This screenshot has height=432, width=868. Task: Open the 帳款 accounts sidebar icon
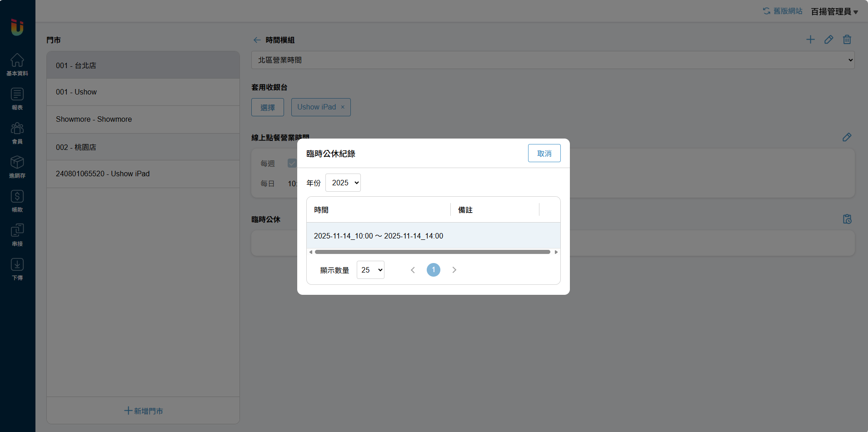coord(17,201)
